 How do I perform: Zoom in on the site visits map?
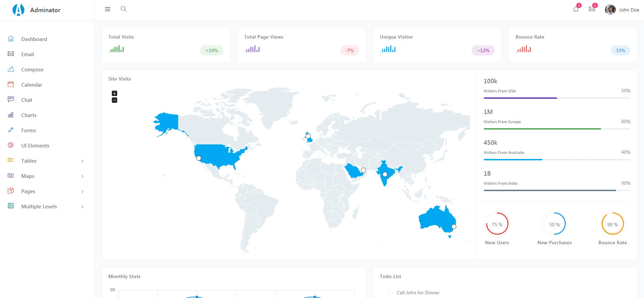tap(115, 93)
